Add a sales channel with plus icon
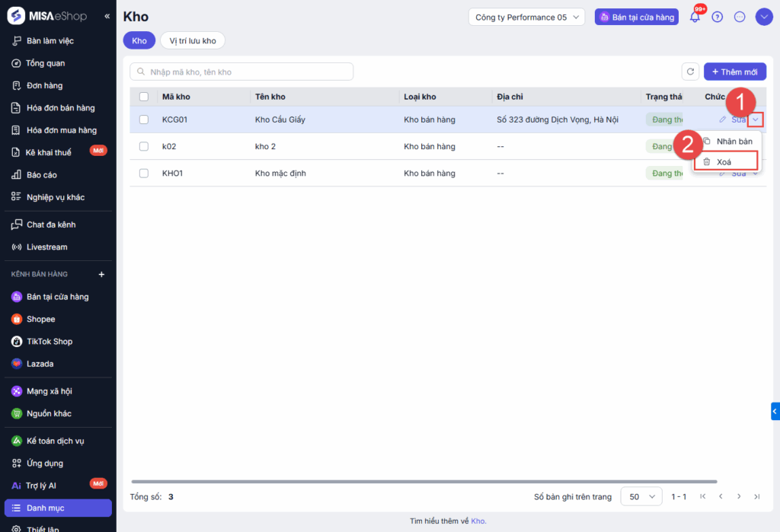The width and height of the screenshot is (780, 532). 101,274
